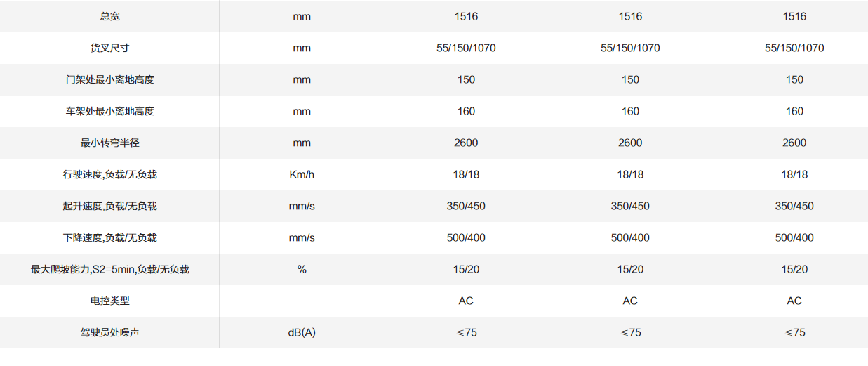Click the mm unit for 车架处最小离地高度

point(302,111)
